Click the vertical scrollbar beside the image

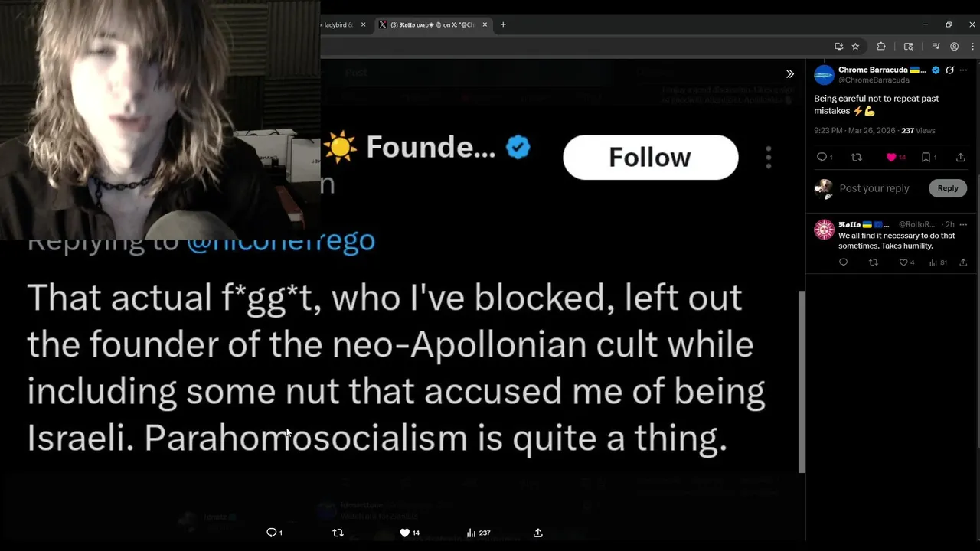802,381
